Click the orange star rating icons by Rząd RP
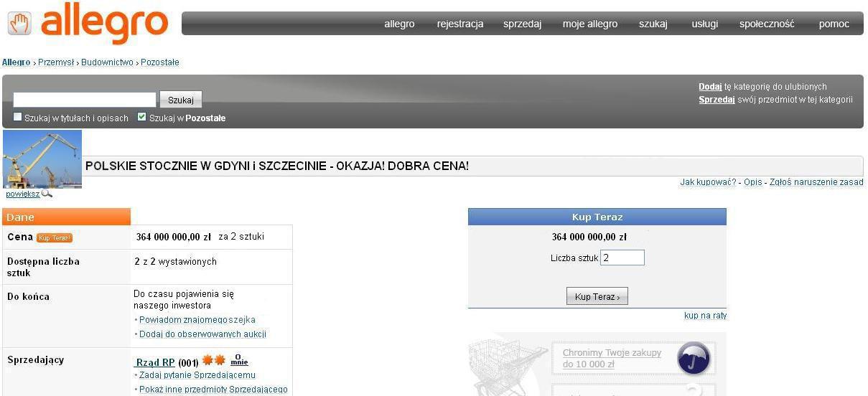Viewport: 868px width, 396px height. tap(214, 361)
